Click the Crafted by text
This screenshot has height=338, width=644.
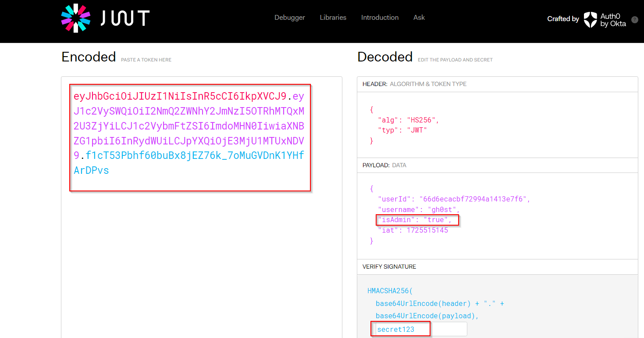coord(563,19)
